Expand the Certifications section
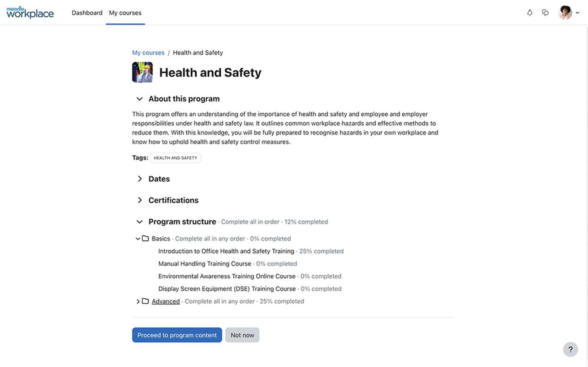Image resolution: width=588 pixels, height=367 pixels. pos(140,200)
